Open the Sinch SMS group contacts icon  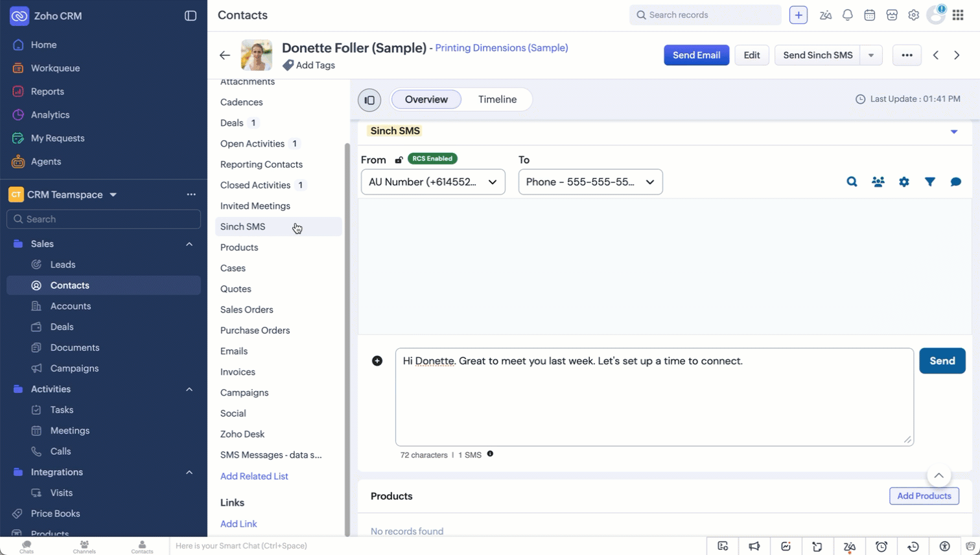click(878, 182)
